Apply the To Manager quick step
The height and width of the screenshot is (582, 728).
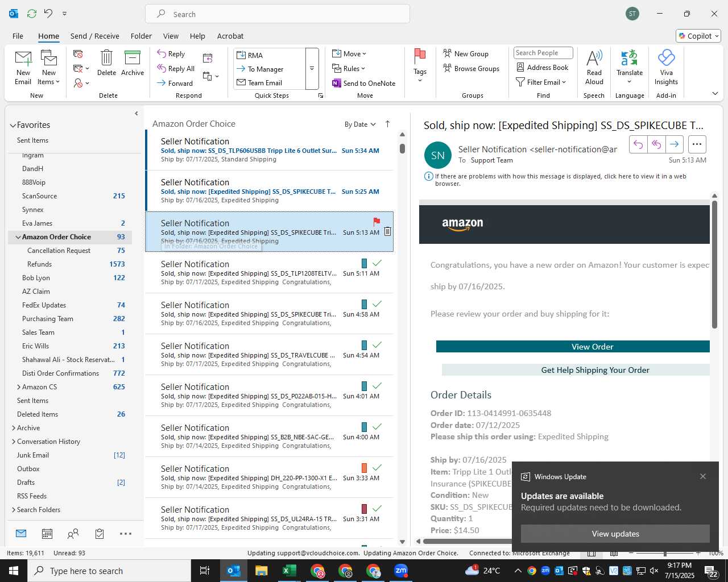pyautogui.click(x=270, y=69)
